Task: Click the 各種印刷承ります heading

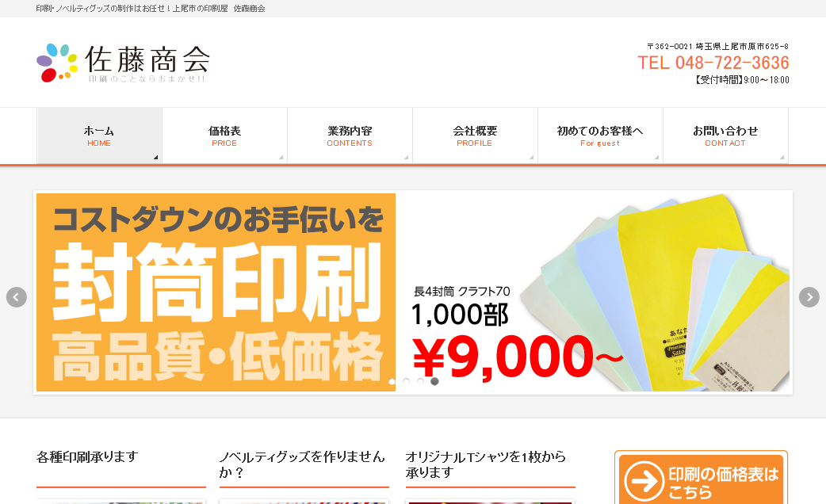Action: coord(87,456)
